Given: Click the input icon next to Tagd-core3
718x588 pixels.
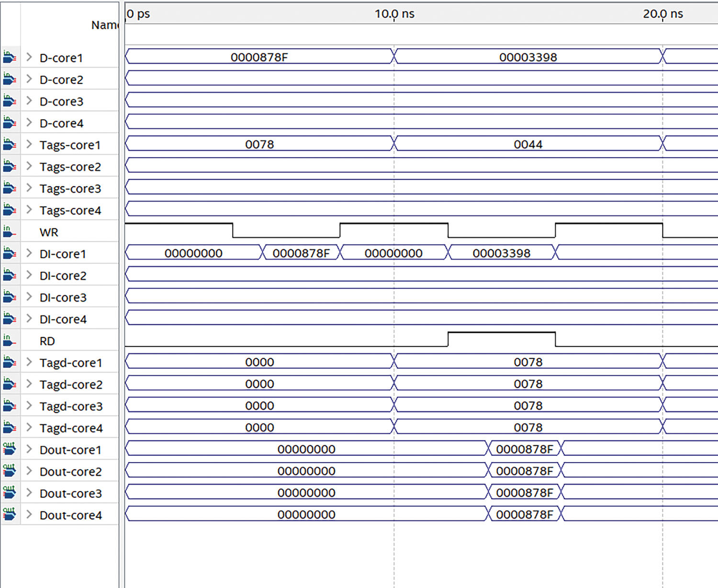Looking at the screenshot, I should pyautogui.click(x=10, y=406).
